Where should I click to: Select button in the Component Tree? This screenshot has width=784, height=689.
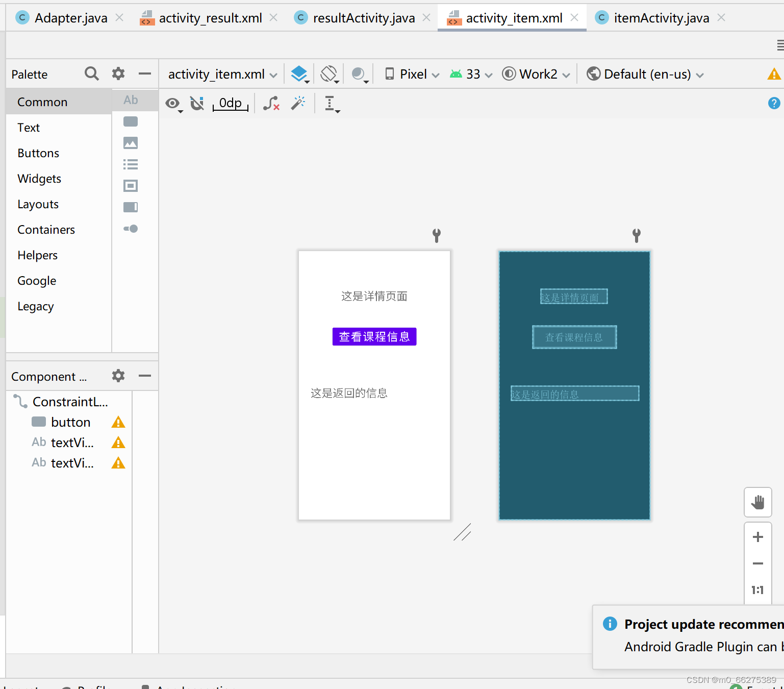pos(70,422)
